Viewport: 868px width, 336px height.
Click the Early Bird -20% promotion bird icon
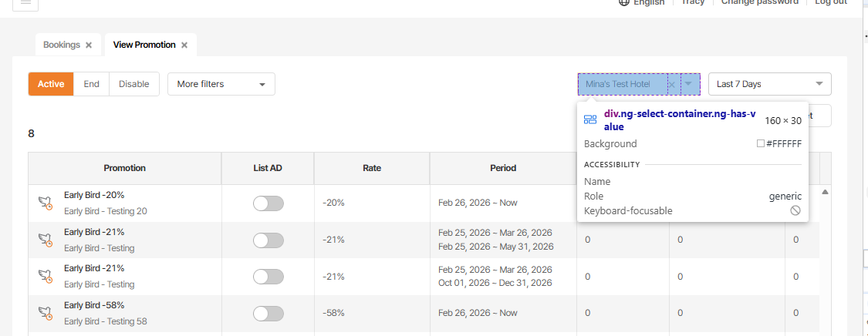[45, 203]
